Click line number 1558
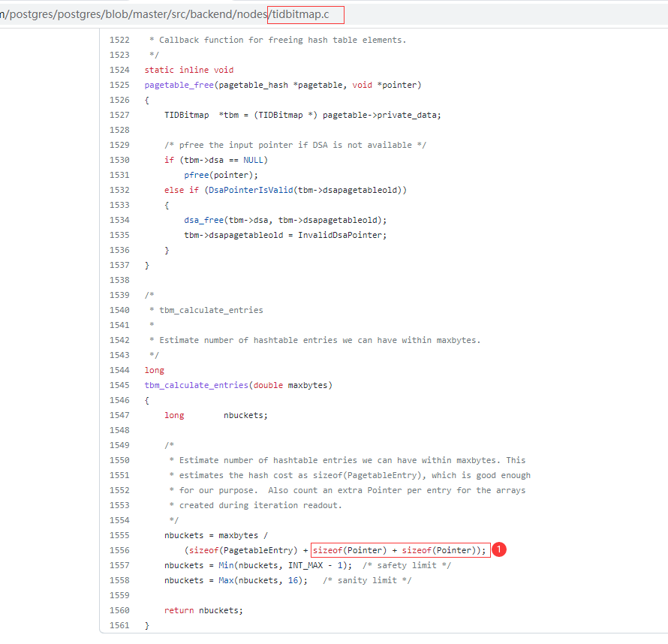The width and height of the screenshot is (668, 644). tap(119, 580)
